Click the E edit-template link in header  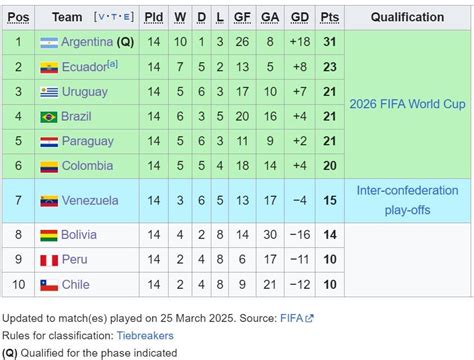coord(127,17)
